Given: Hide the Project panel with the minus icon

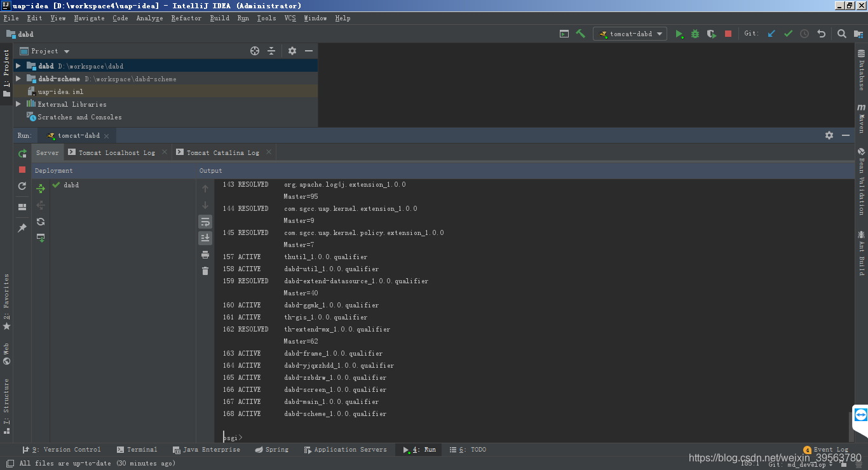Looking at the screenshot, I should click(309, 51).
